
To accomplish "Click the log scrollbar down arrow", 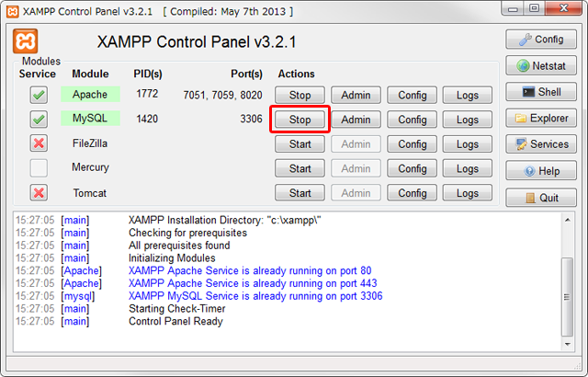I will pos(568,344).
